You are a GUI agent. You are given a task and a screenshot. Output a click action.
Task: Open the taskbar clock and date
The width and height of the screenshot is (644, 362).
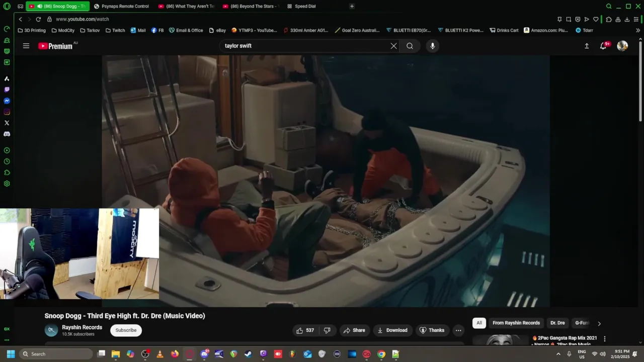click(621, 354)
